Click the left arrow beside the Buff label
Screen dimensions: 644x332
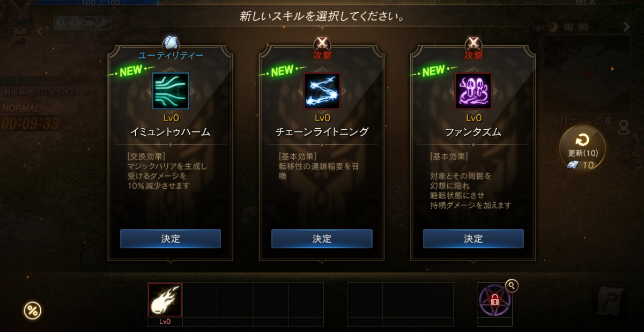(39, 31)
